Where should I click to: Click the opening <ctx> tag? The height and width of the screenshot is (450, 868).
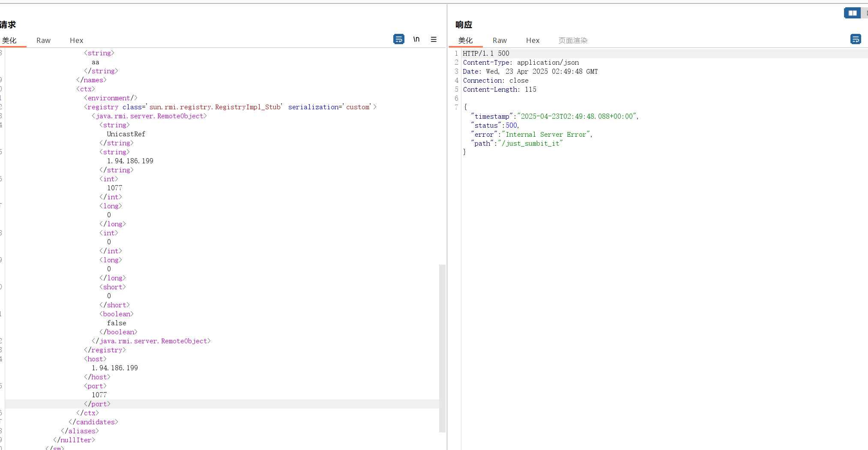(85, 89)
